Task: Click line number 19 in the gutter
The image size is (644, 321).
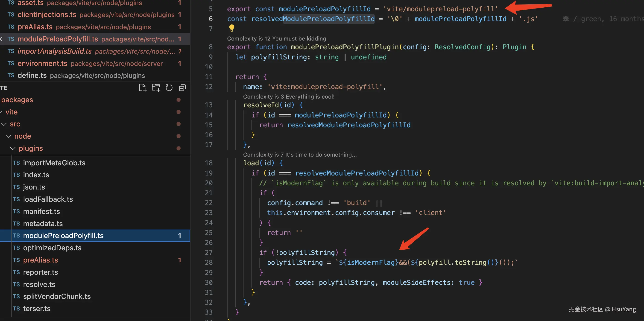Action: coord(208,173)
